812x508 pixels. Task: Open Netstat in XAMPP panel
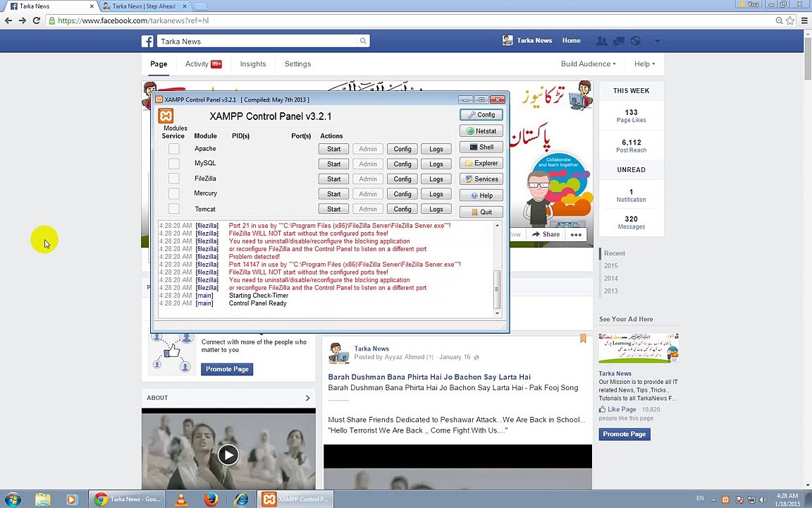(481, 131)
